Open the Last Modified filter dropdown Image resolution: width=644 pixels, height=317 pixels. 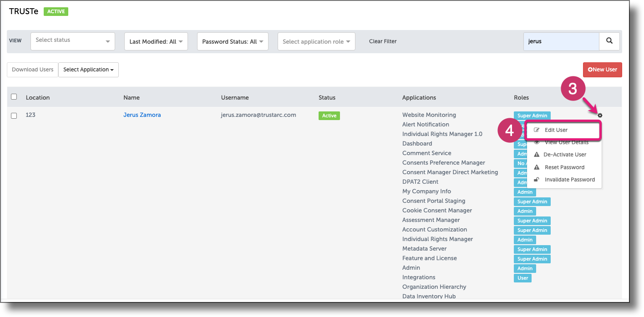156,41
